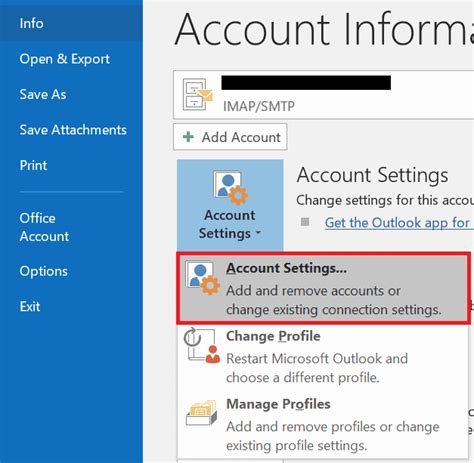The width and height of the screenshot is (474, 463).
Task: Expand the Account Settings dropdown arrow
Action: 258,233
